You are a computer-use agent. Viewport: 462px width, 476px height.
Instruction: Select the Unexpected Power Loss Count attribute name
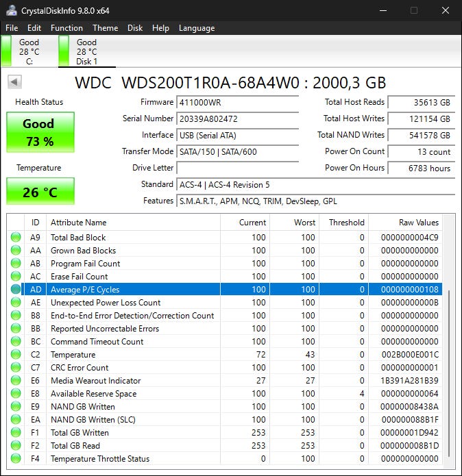(x=106, y=303)
